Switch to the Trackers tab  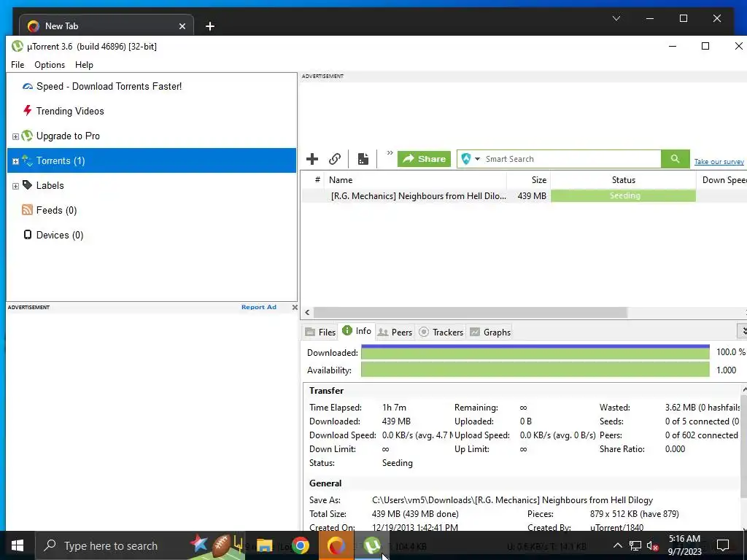coord(441,332)
